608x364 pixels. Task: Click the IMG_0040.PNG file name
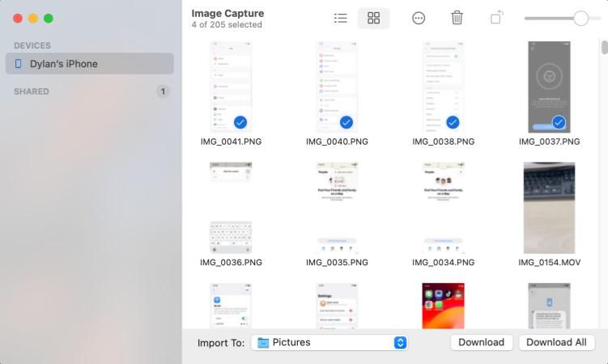(x=337, y=142)
